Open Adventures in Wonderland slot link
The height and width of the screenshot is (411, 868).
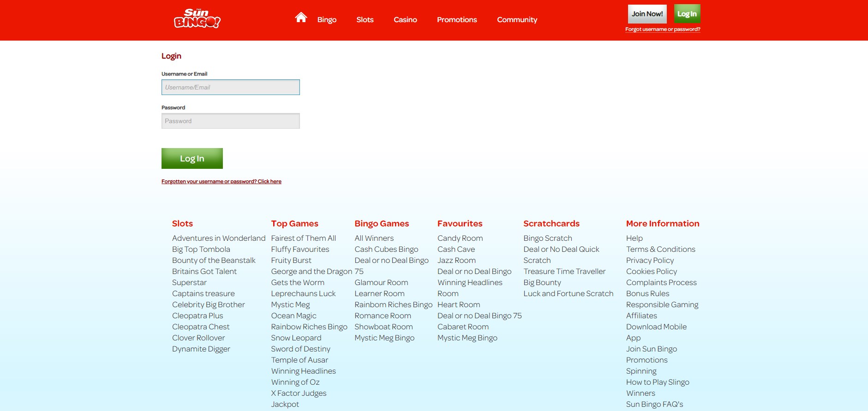pos(219,238)
